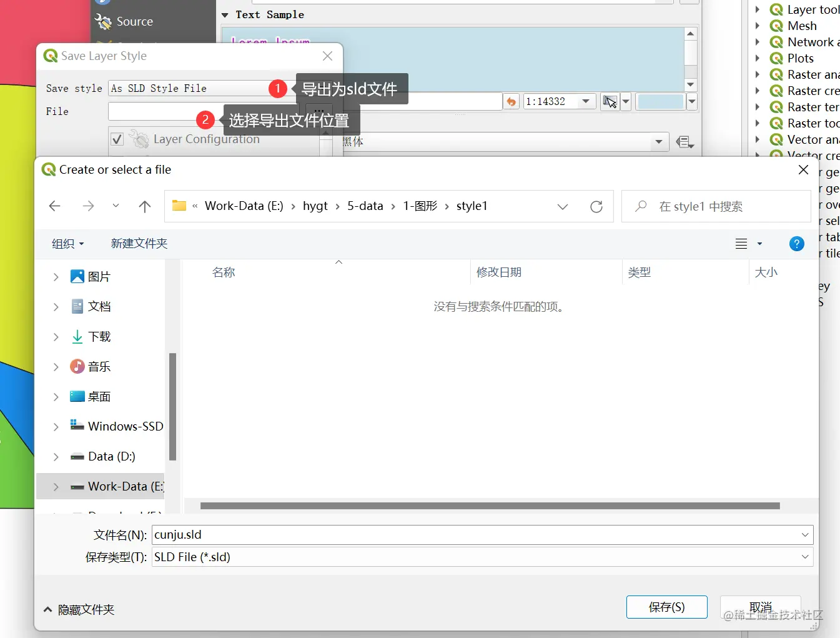The height and width of the screenshot is (638, 840).
Task: Expand the 桌面 tree node
Action: [56, 397]
